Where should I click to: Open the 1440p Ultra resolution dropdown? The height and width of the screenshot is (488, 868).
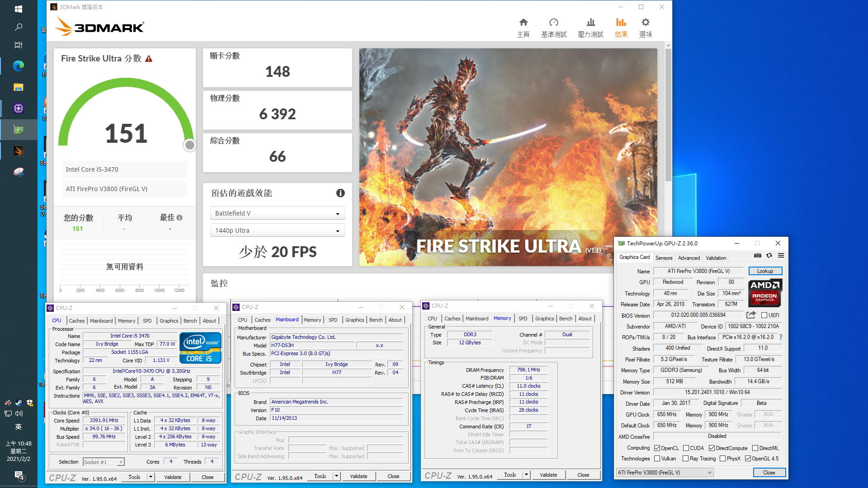click(277, 230)
